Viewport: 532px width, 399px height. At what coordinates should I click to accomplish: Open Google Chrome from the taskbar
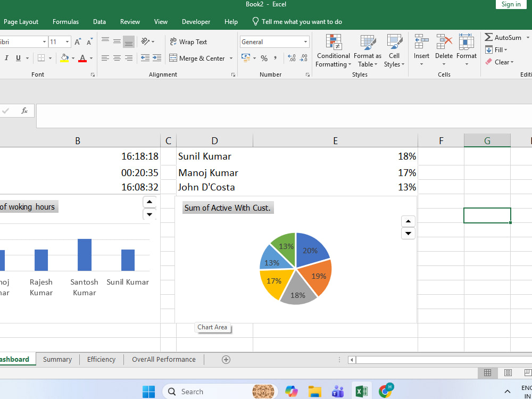[x=386, y=391]
